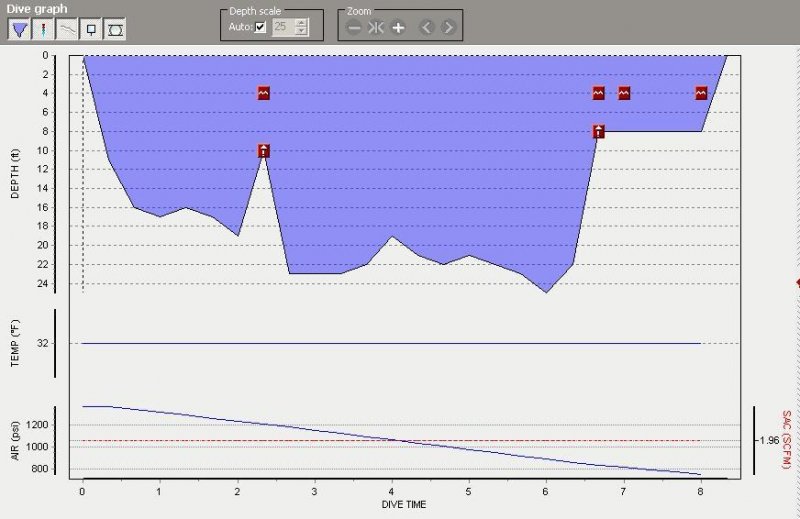
Task: Click the depth scale value field
Action: [x=281, y=27]
